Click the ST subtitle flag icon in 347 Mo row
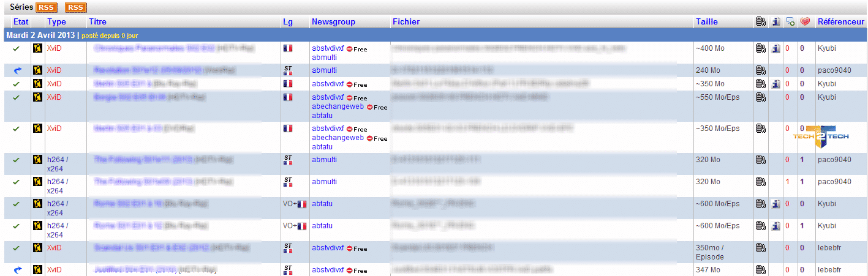Viewport: 868px width, 276px height. 288,270
